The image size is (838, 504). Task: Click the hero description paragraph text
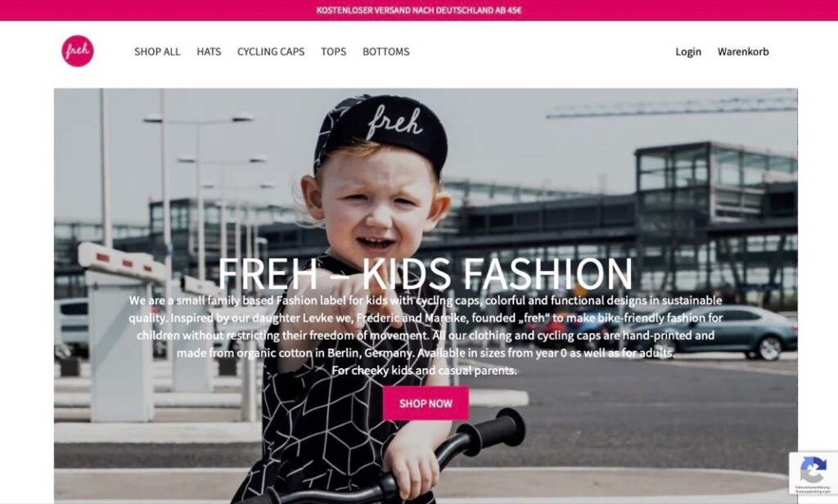426,335
